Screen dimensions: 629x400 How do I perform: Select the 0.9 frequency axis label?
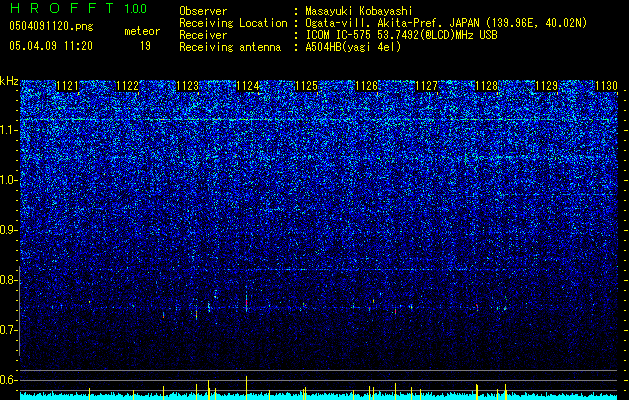tap(8, 230)
